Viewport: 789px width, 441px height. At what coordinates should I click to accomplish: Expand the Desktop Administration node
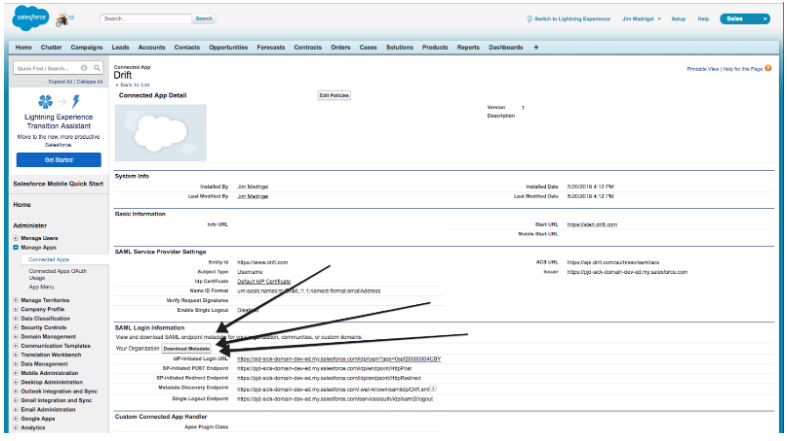[16, 382]
